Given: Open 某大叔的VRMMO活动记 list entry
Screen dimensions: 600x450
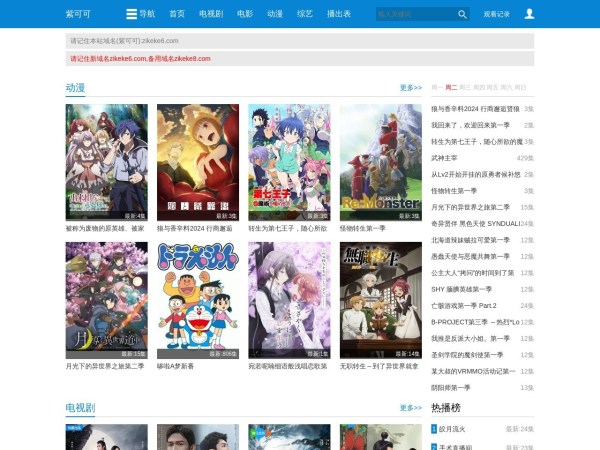Looking at the screenshot, I should click(473, 372).
